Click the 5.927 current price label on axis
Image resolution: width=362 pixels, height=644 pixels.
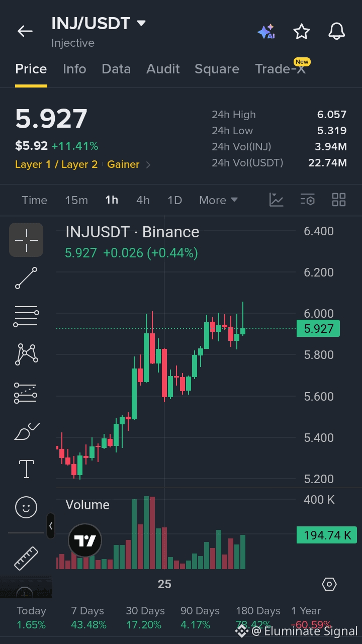[x=319, y=328]
